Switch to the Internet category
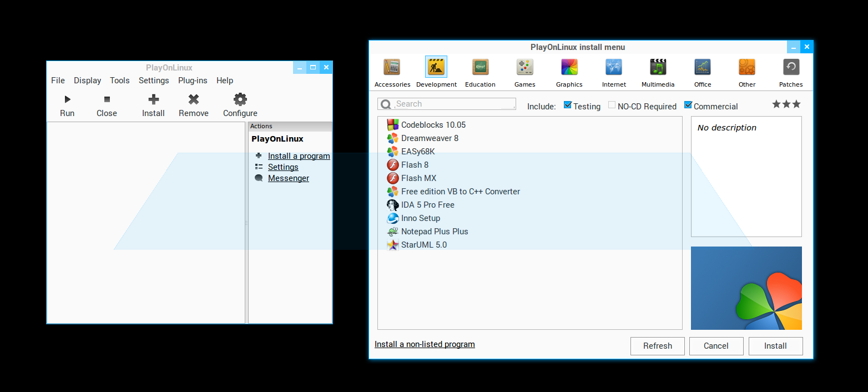868x392 pixels. 614,68
